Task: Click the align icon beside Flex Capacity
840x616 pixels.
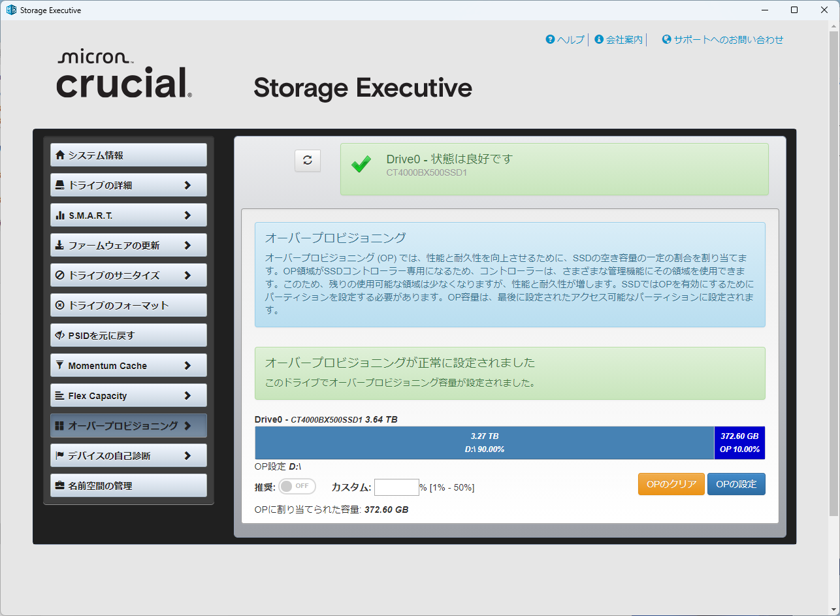Action: (x=60, y=396)
